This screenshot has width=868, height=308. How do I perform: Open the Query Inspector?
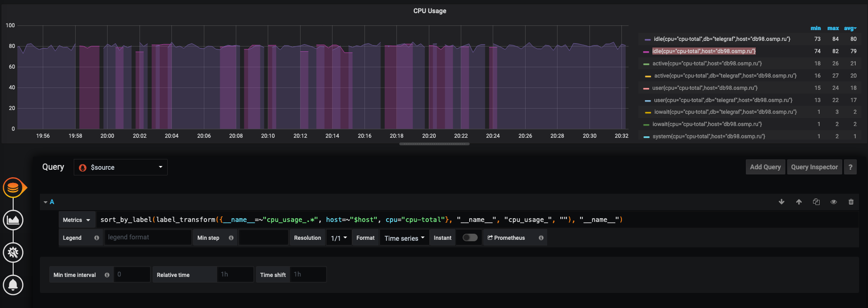(x=814, y=167)
